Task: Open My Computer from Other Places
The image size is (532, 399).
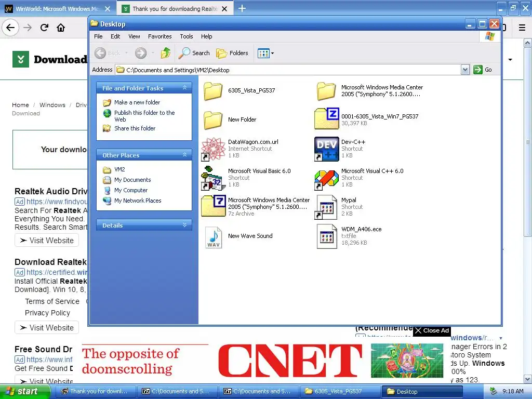Action: tap(130, 190)
